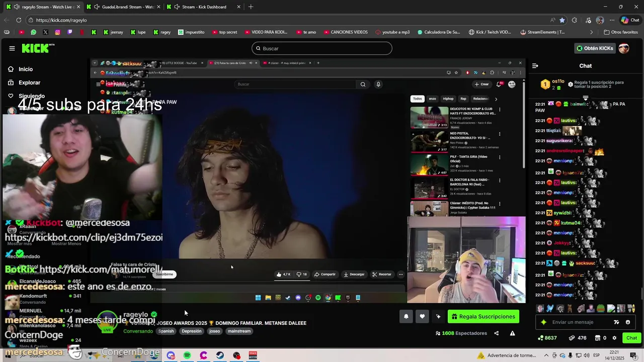Toggle favorite star in address bar
644x362 pixels.
[x=562, y=20]
